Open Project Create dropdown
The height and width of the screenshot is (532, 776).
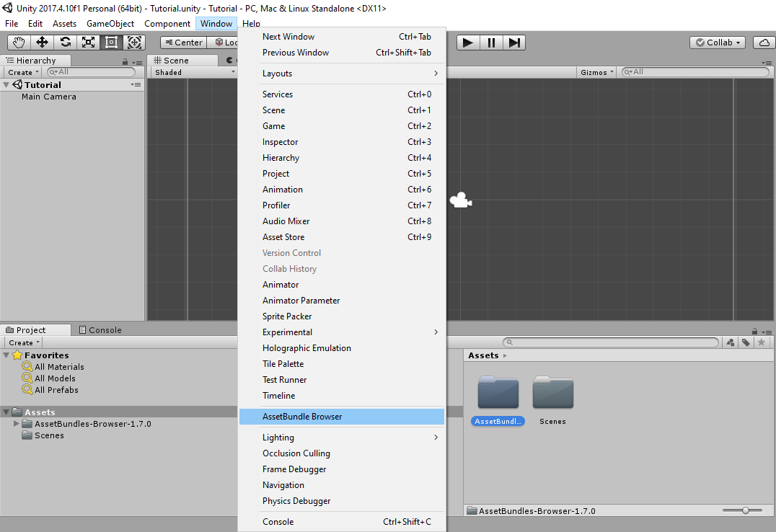(24, 342)
